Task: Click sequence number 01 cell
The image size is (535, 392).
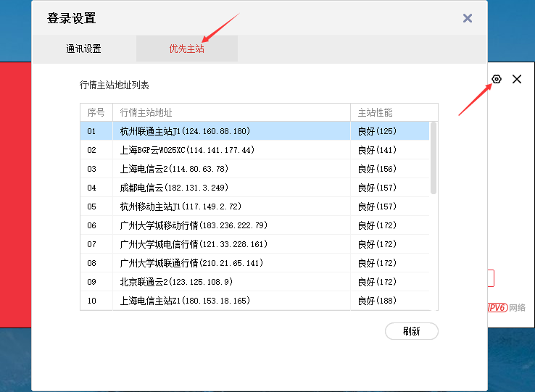Action: (x=96, y=131)
